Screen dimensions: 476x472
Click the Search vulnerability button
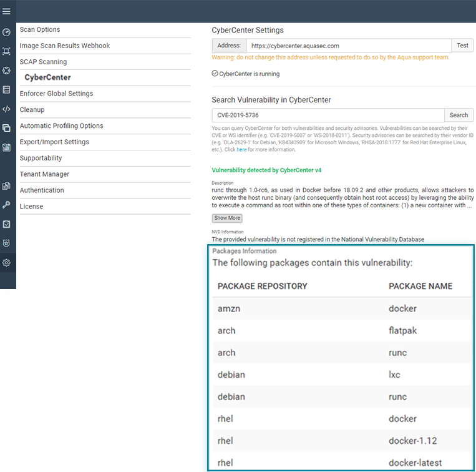[x=459, y=115]
